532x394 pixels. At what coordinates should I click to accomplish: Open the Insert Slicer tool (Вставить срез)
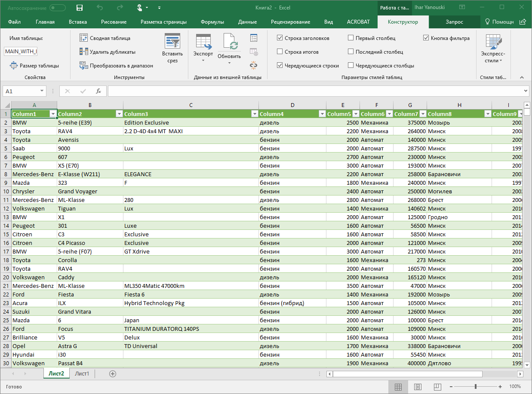172,49
